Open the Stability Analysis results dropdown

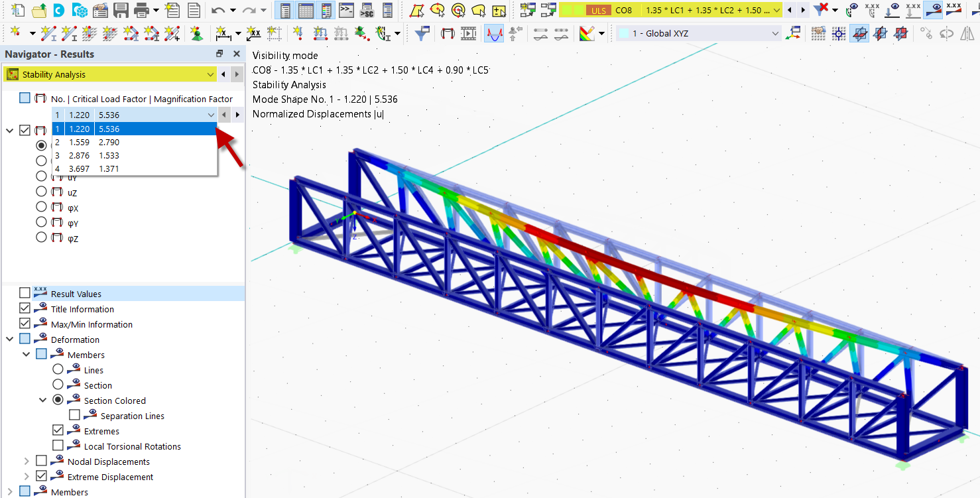[210, 74]
